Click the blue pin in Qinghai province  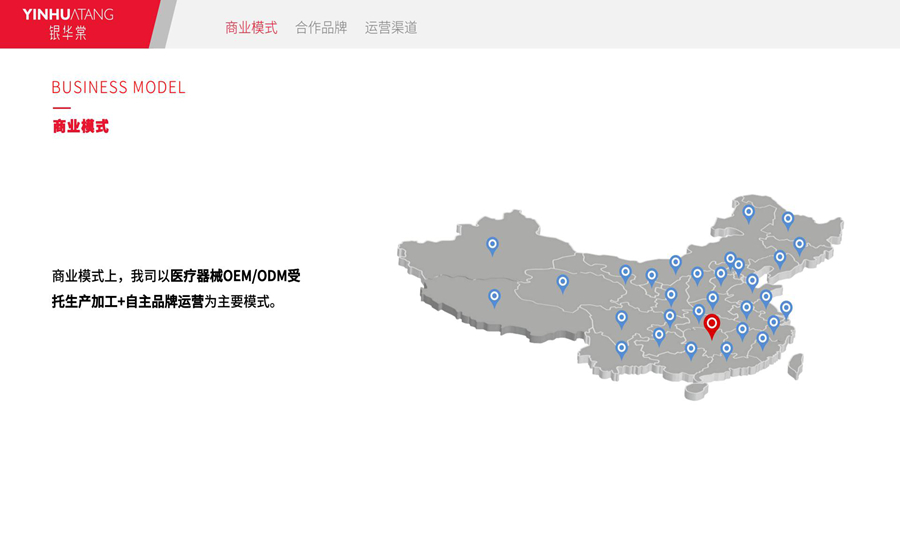click(563, 283)
